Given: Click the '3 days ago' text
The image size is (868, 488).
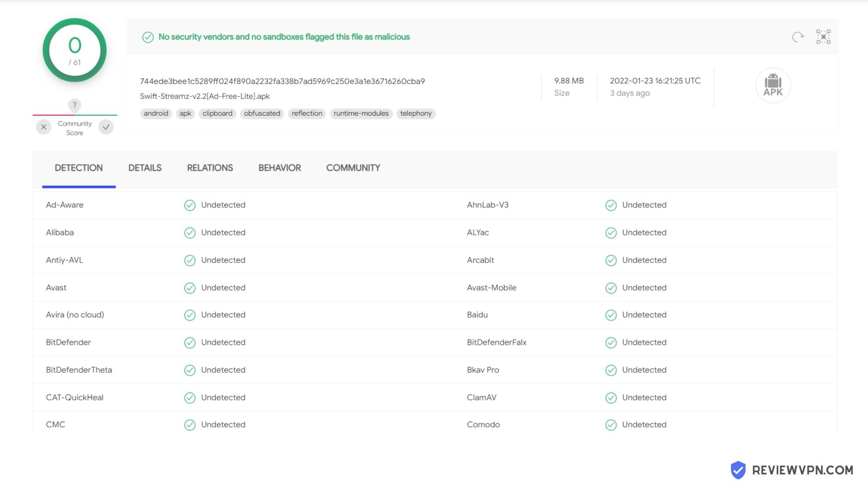Looking at the screenshot, I should pyautogui.click(x=630, y=93).
